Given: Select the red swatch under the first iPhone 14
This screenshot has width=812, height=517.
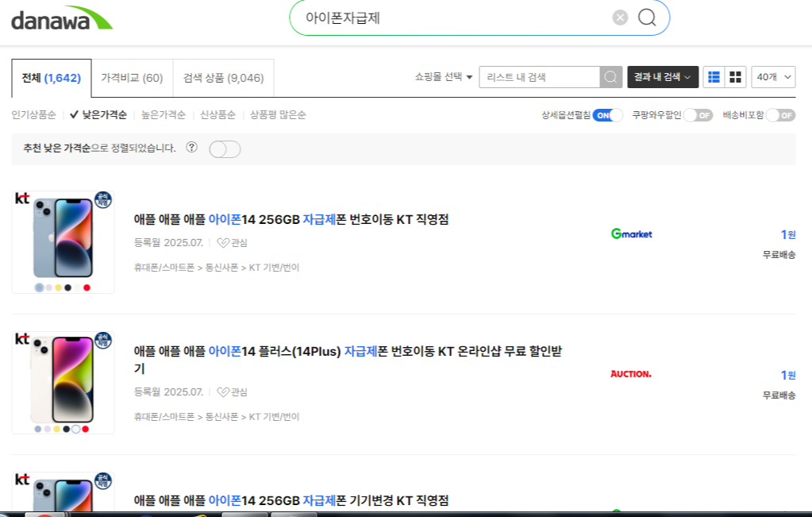Looking at the screenshot, I should (x=87, y=287).
